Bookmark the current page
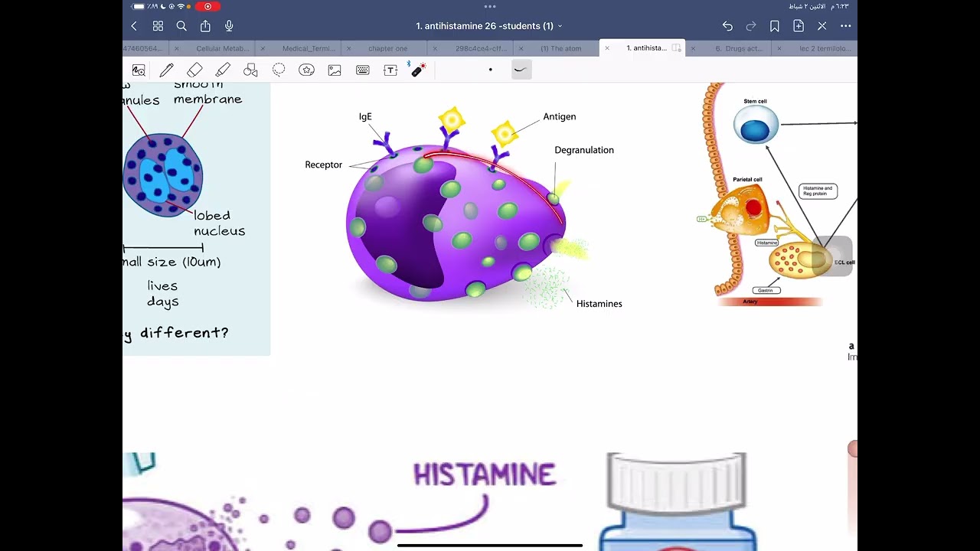 coord(775,26)
